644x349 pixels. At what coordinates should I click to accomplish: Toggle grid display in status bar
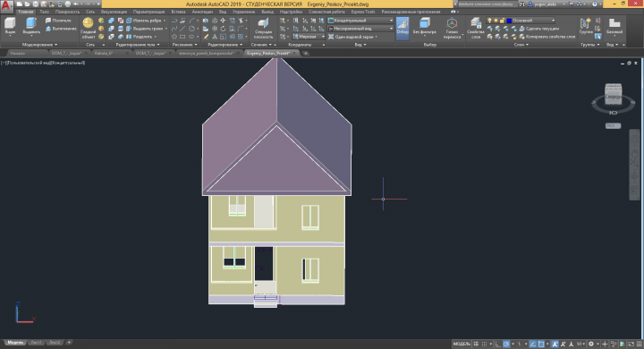[476, 344]
